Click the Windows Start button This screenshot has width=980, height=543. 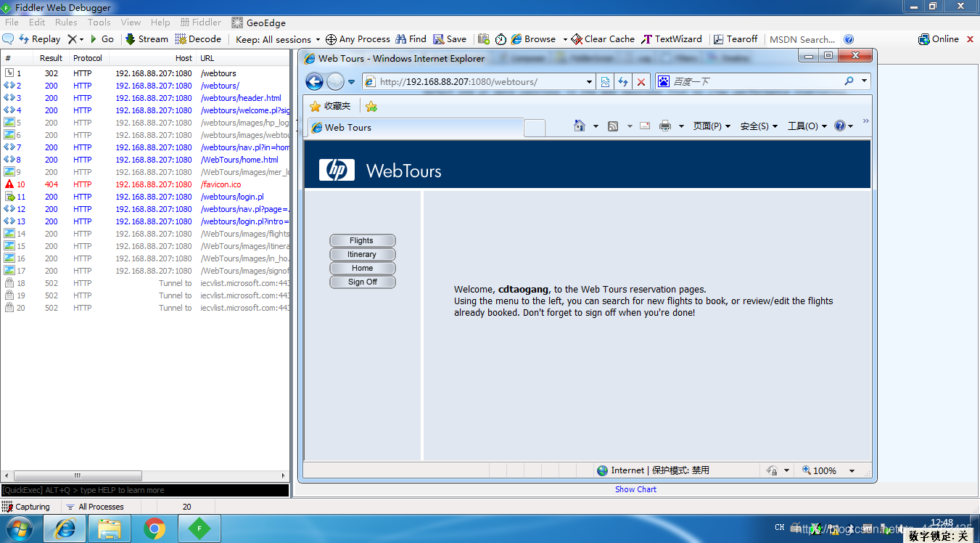20,528
